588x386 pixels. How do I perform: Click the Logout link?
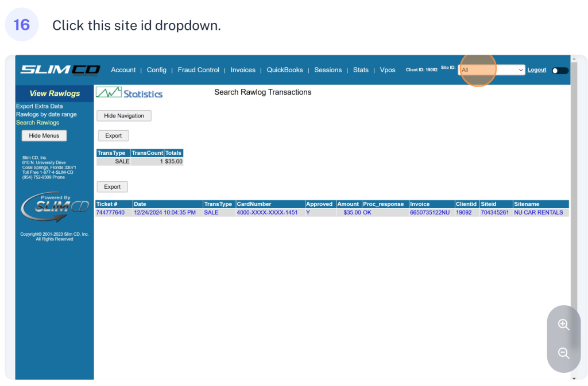tap(537, 70)
